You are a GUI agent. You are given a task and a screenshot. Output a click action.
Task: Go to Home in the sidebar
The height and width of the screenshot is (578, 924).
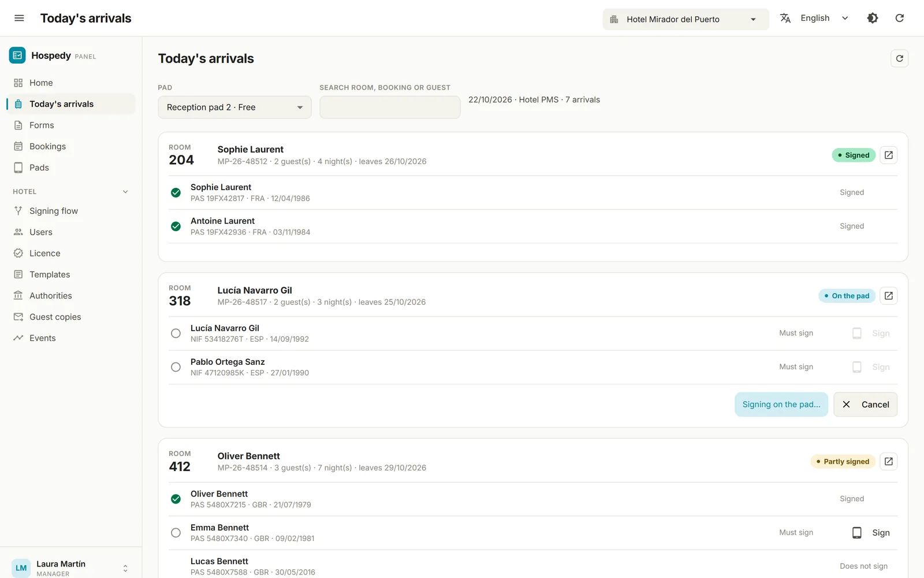coord(71,83)
